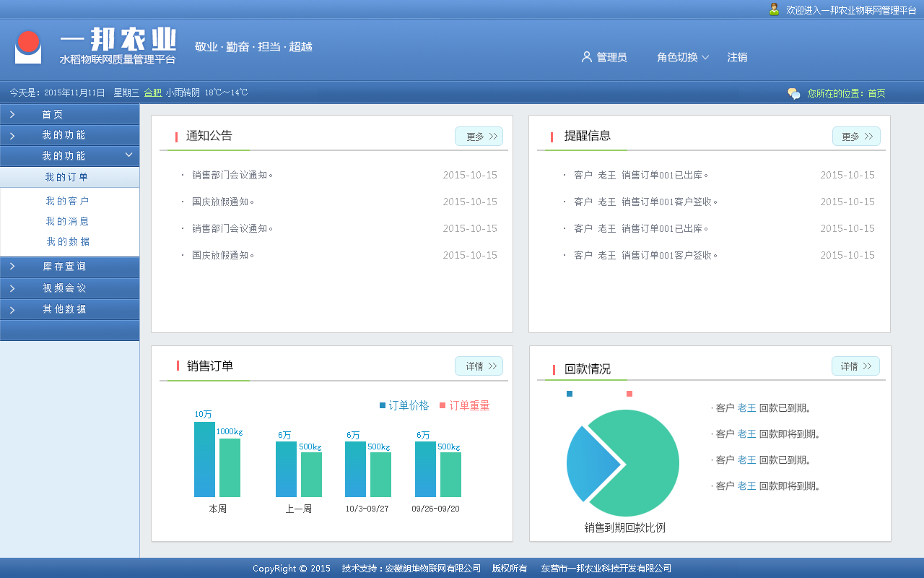Click the 2015年11月11日 date text
The width and height of the screenshot is (924, 578).
click(74, 92)
